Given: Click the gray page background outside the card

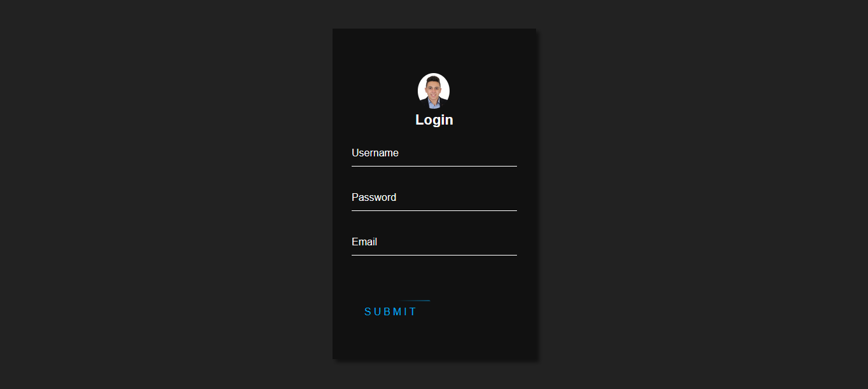Looking at the screenshot, I should tap(159, 191).
